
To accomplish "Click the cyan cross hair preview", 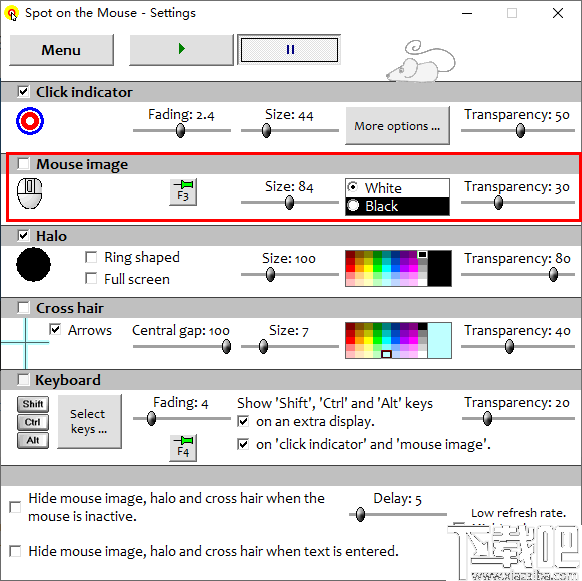I will pyautogui.click(x=25, y=343).
